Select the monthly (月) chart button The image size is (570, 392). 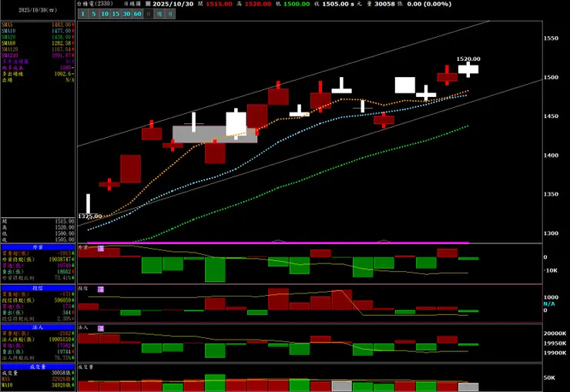coord(170,14)
